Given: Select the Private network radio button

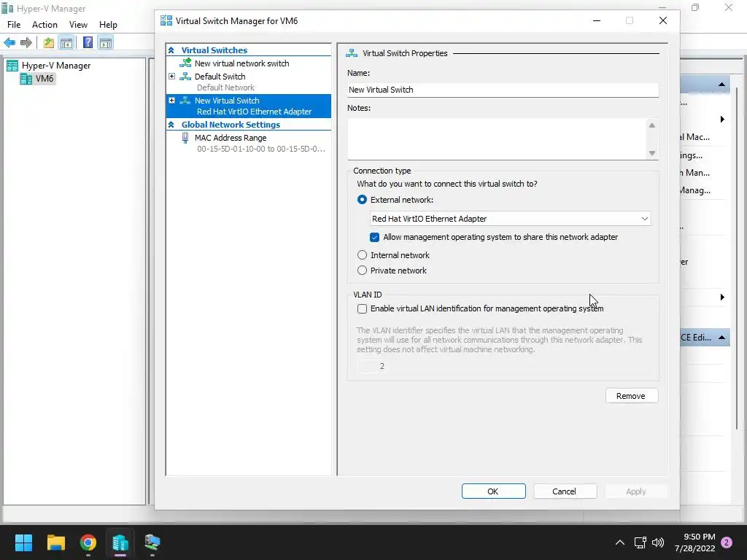Looking at the screenshot, I should 362,271.
